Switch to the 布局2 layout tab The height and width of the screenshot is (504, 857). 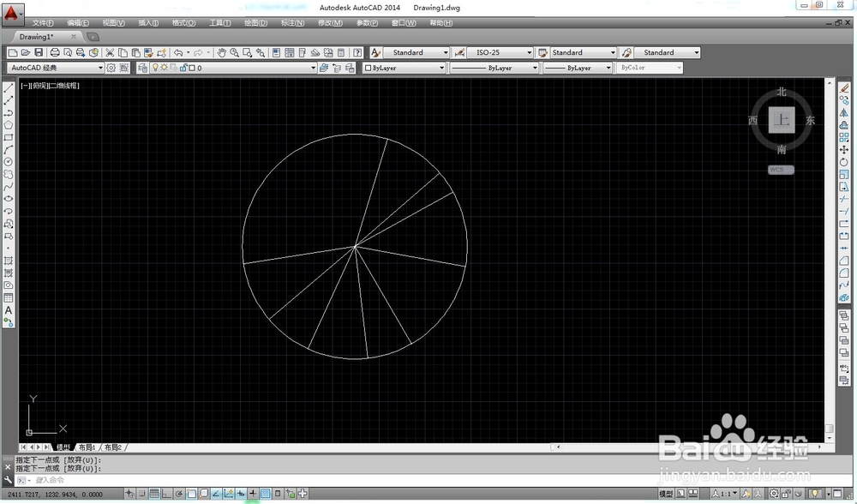(112, 447)
